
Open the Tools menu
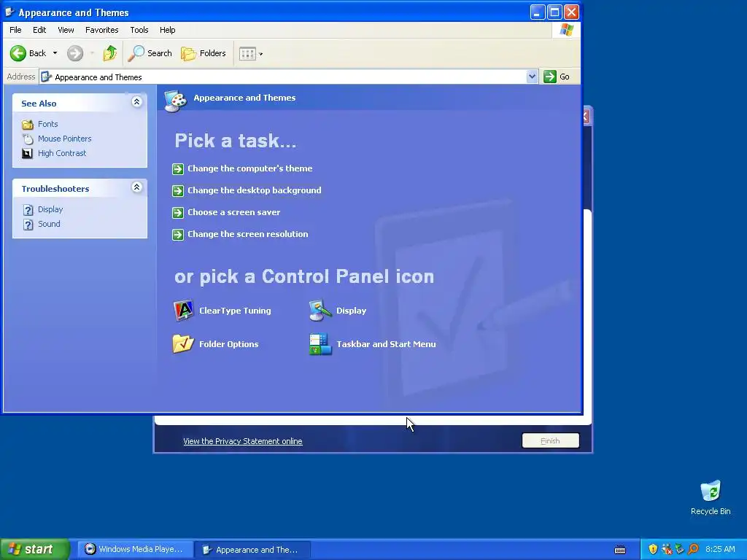point(139,30)
